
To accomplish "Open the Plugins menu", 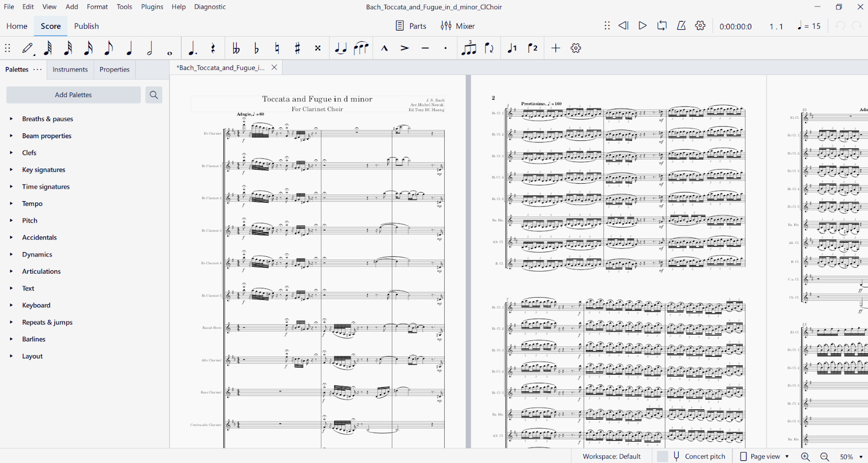I will [x=152, y=7].
